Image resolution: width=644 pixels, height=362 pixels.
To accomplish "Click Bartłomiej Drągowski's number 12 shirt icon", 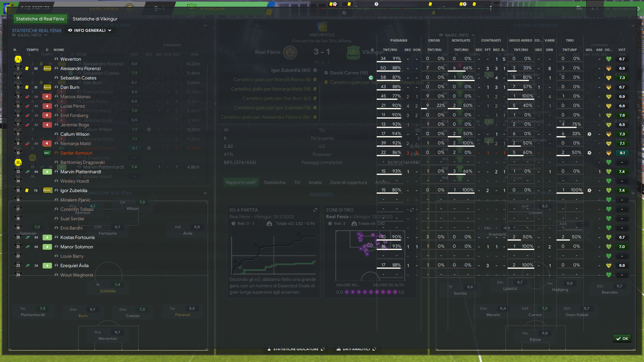I will point(18,162).
